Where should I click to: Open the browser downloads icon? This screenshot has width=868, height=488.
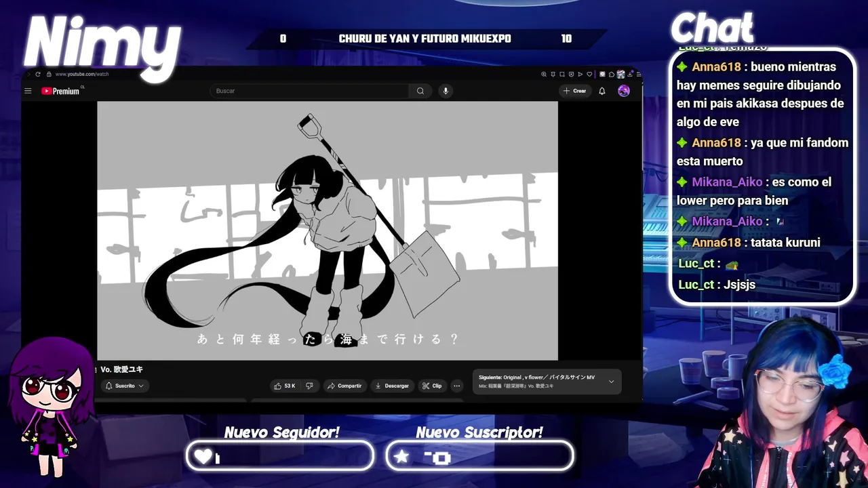(x=630, y=74)
